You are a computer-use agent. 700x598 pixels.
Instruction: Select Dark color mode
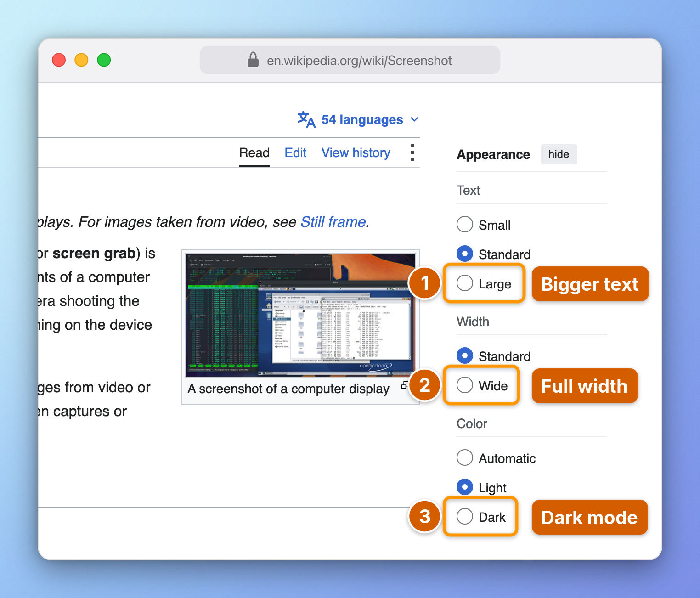pyautogui.click(x=465, y=517)
